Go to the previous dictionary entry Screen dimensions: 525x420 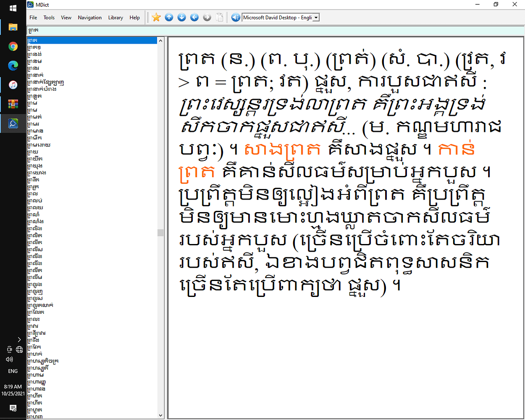click(169, 17)
